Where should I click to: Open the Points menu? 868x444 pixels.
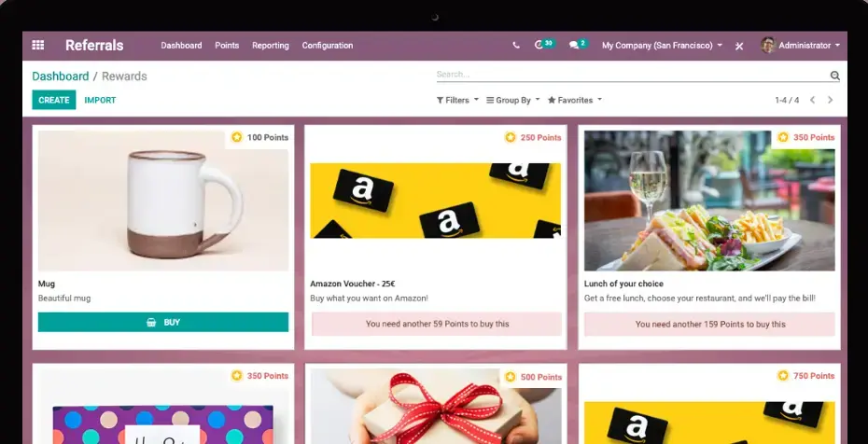227,45
